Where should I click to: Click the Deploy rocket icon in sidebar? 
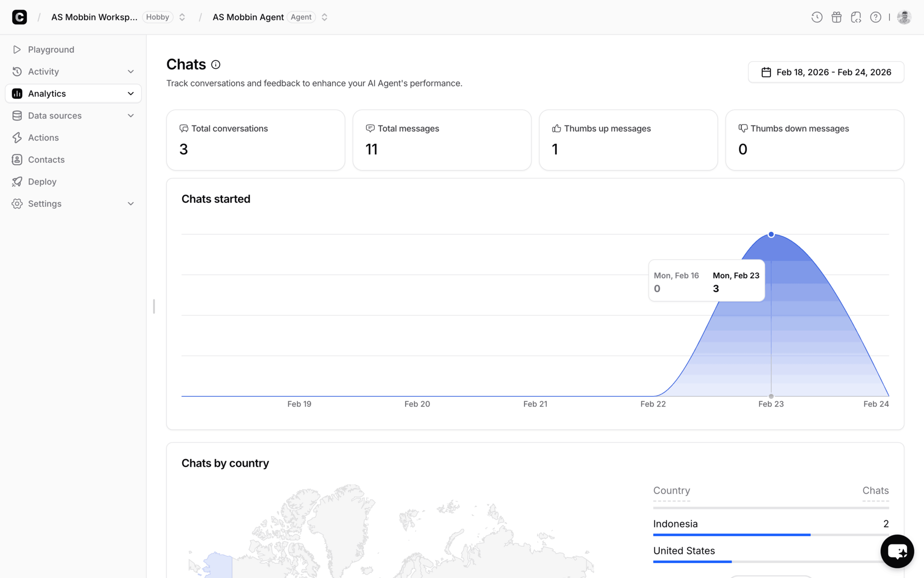point(17,182)
